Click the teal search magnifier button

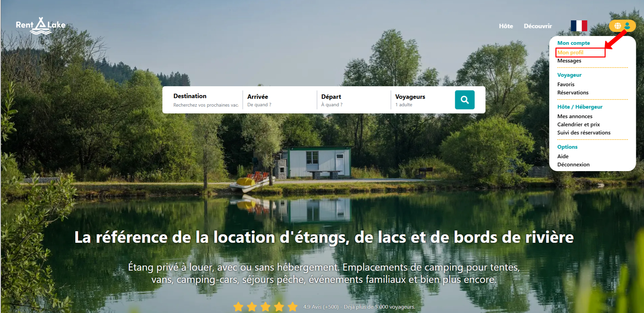tap(464, 100)
